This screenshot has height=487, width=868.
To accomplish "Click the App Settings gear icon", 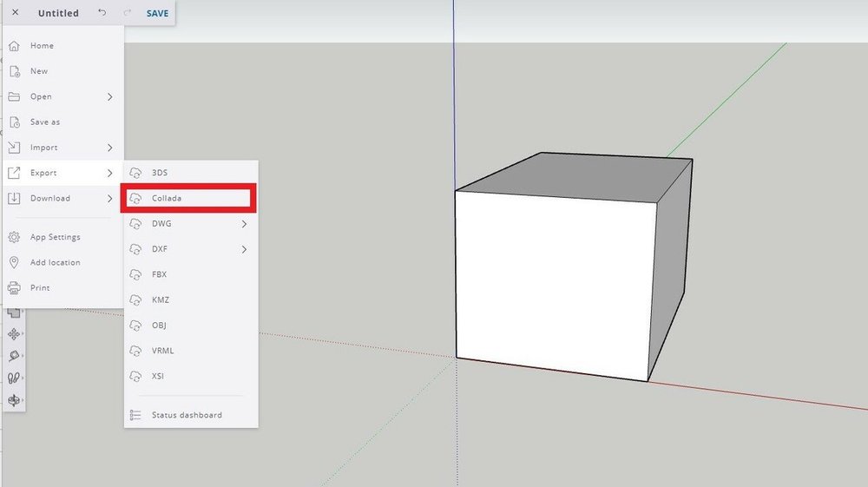I will point(14,237).
